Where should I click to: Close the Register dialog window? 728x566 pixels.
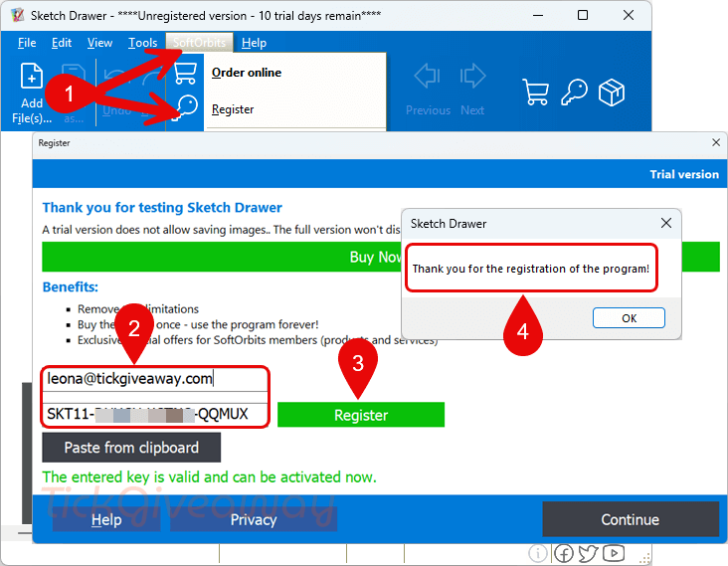[x=716, y=142]
